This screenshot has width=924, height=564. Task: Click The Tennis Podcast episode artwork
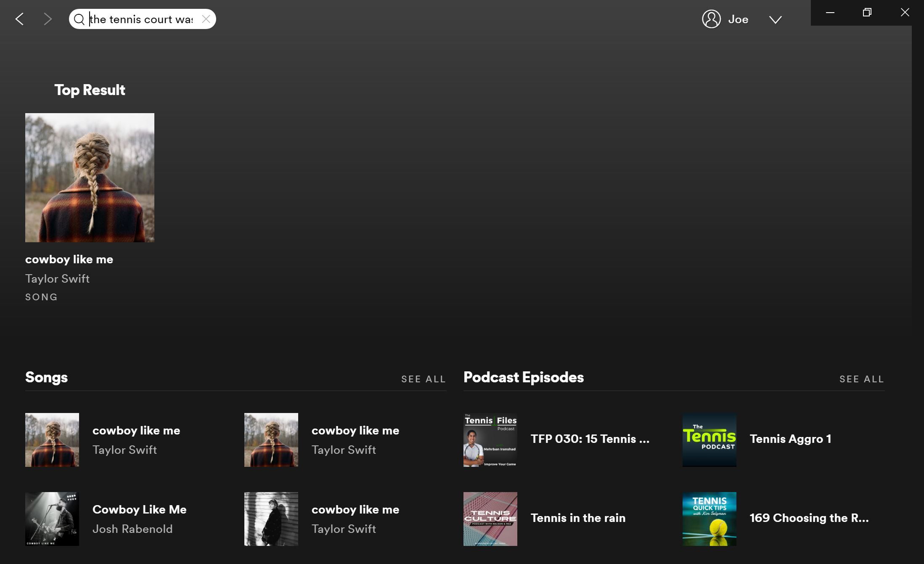point(709,440)
